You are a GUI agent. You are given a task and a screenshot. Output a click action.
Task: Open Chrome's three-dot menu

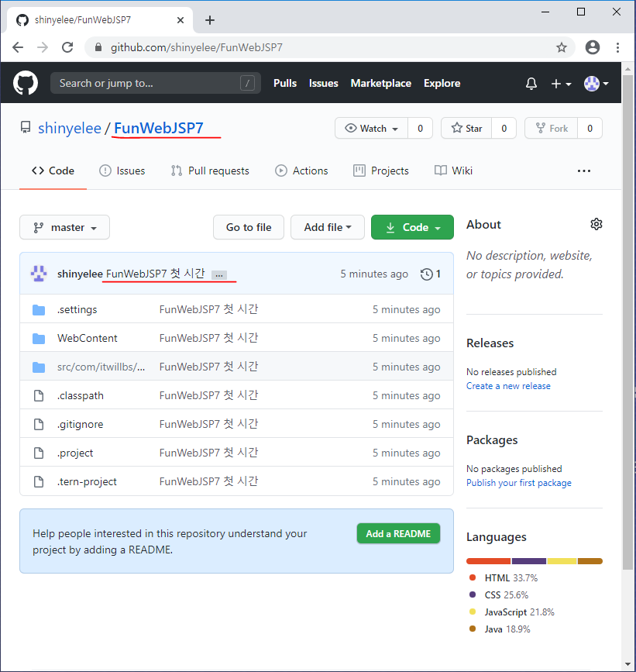click(x=617, y=47)
